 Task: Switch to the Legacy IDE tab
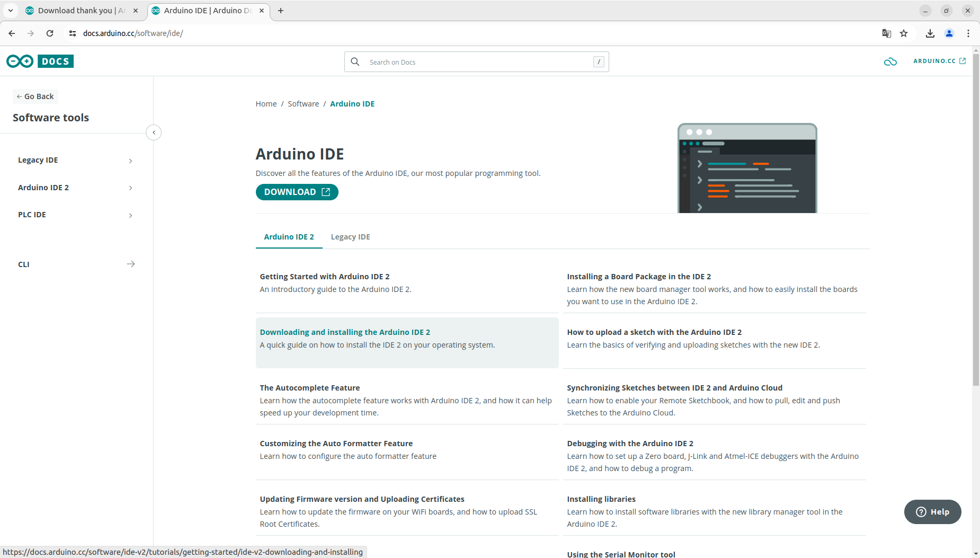click(x=350, y=236)
